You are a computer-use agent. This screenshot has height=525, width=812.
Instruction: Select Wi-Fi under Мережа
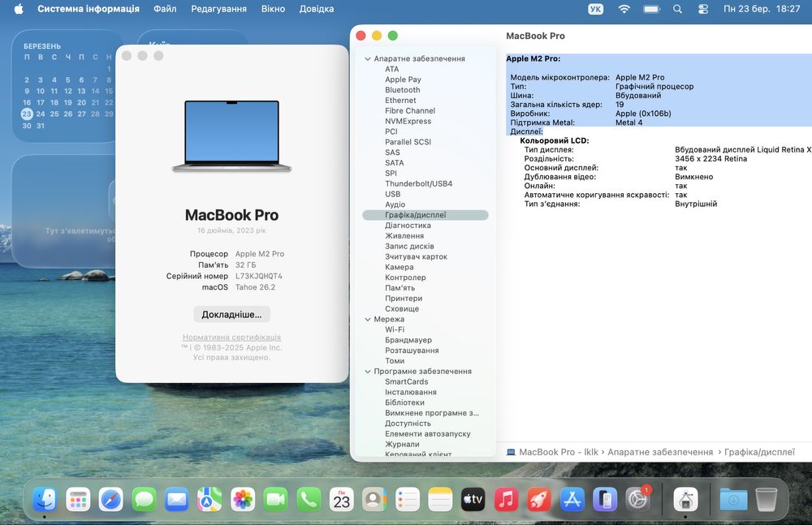395,329
